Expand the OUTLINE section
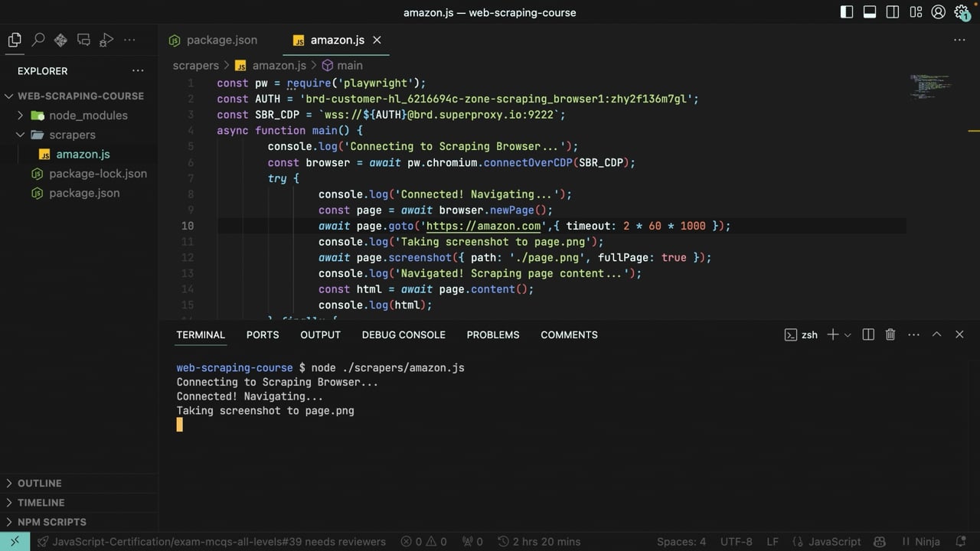This screenshot has width=980, height=551. pos(80,483)
